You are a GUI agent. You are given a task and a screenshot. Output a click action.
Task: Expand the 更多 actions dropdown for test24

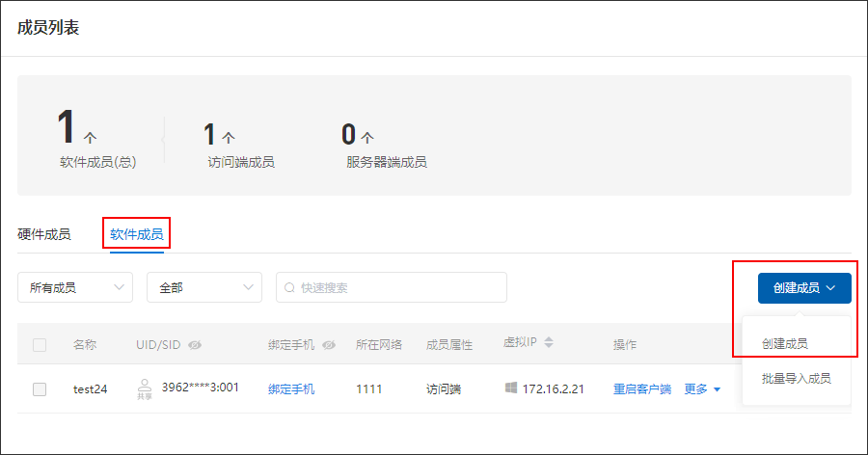pyautogui.click(x=702, y=389)
